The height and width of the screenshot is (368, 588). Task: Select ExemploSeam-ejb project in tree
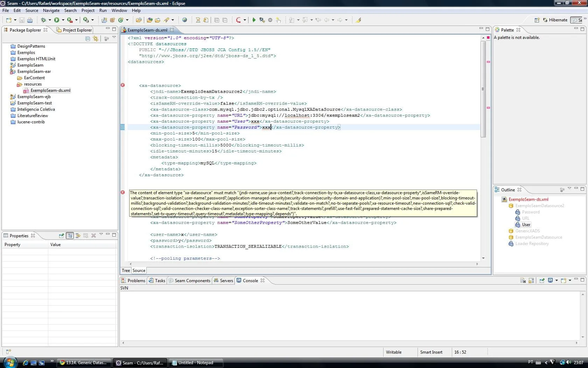pos(34,97)
